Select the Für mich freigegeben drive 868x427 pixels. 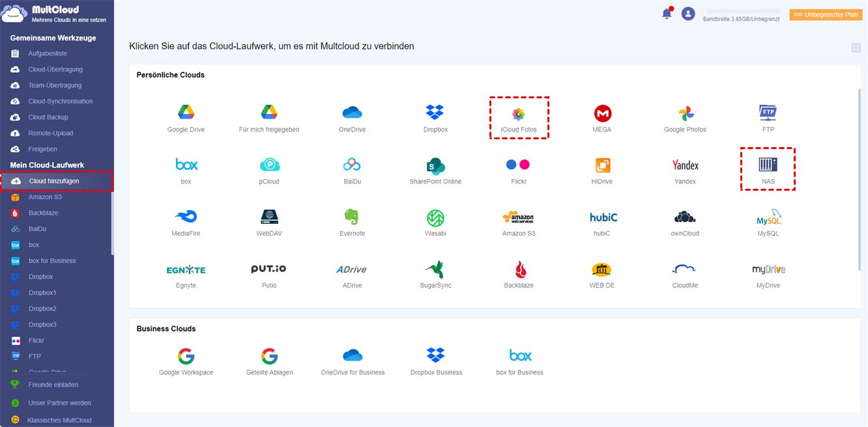[x=269, y=118]
